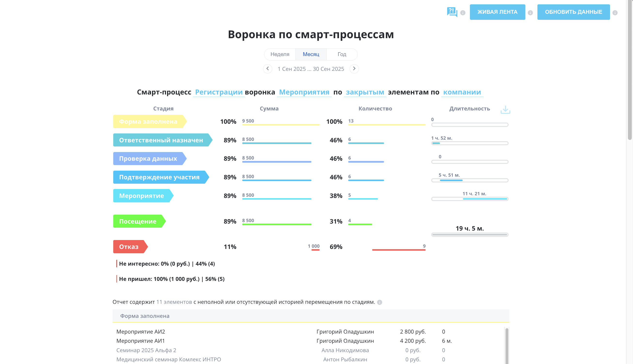633x364 pixels.
Task: Switch period to Неделя
Action: [280, 54]
